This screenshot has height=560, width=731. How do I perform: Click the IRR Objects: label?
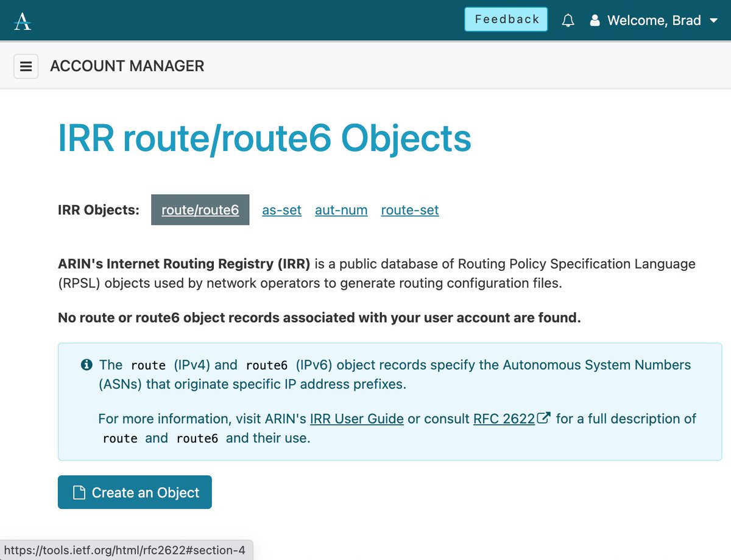99,210
